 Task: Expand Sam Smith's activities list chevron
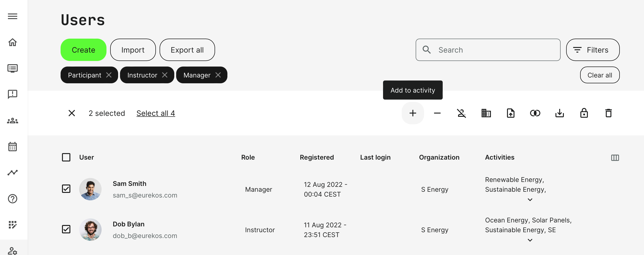pos(530,200)
